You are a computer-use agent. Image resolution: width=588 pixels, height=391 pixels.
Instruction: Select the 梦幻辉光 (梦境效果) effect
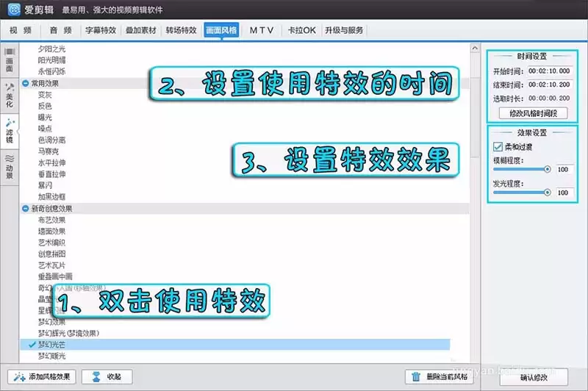coord(68,333)
